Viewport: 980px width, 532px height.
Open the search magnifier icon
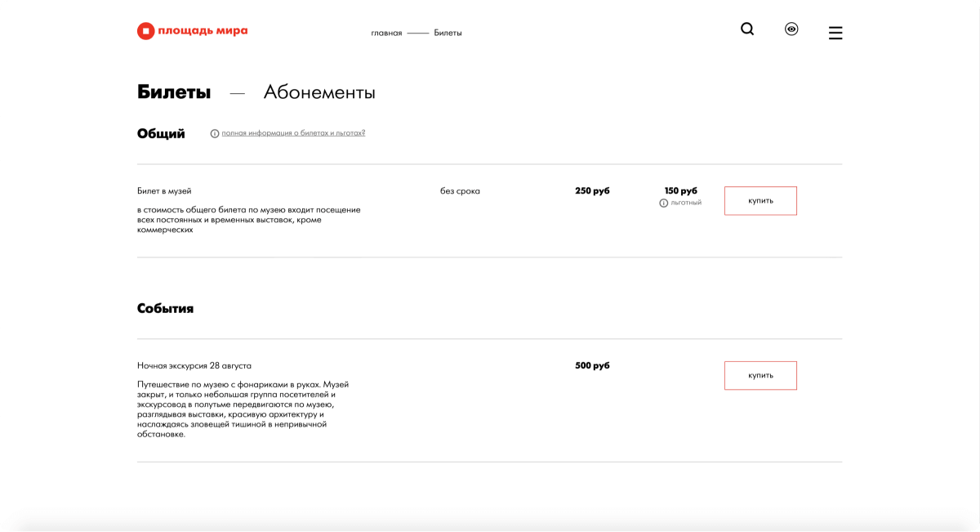(747, 29)
